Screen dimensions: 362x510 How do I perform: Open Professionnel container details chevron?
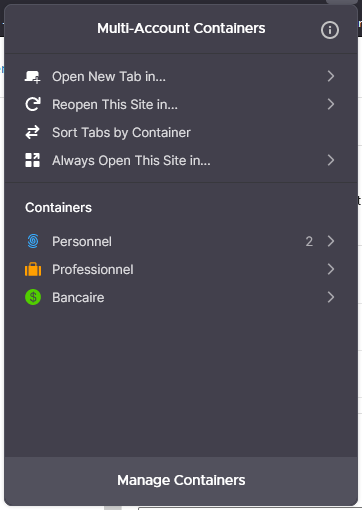(x=331, y=269)
